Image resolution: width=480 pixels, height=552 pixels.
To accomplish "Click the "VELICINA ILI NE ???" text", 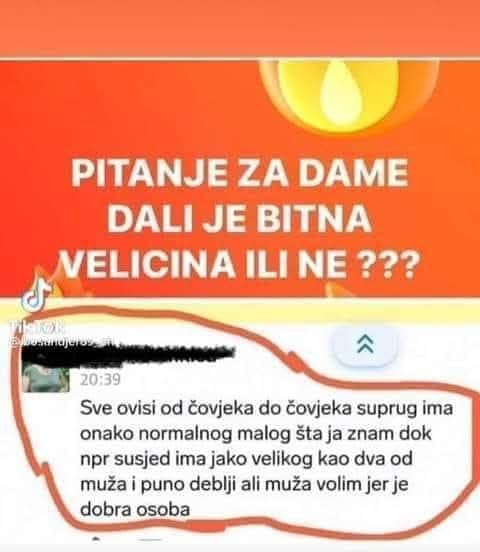I will [x=239, y=264].
